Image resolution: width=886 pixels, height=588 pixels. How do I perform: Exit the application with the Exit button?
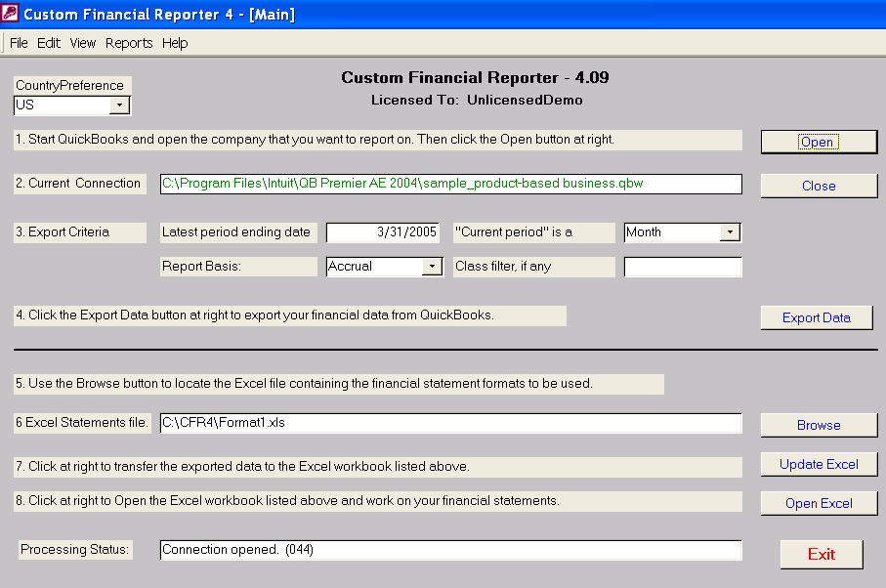coord(821,554)
